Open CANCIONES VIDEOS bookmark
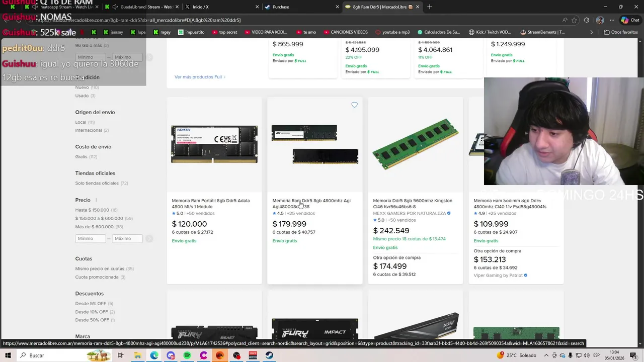The image size is (644, 362). pos(345,32)
